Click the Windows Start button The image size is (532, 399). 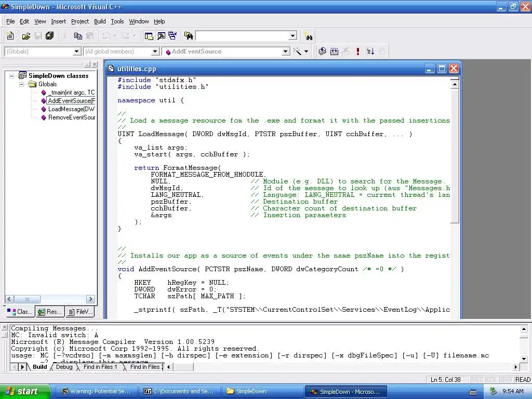pyautogui.click(x=25, y=392)
